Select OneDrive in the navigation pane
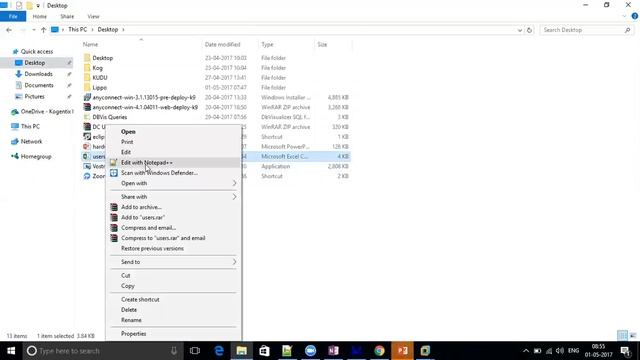640x360 pixels. coord(47,111)
